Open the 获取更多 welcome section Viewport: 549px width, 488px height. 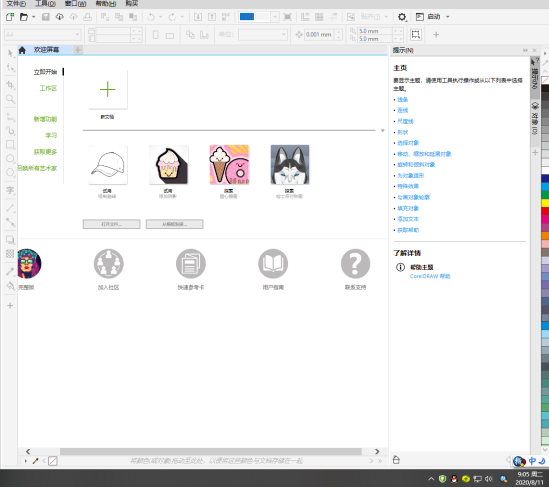pos(45,152)
